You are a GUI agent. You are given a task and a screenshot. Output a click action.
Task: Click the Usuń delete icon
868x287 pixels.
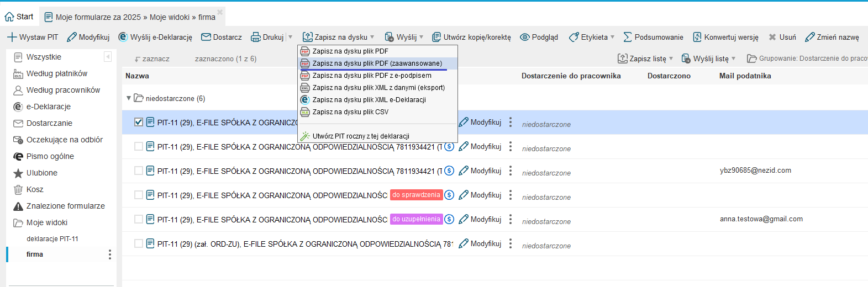[772, 37]
